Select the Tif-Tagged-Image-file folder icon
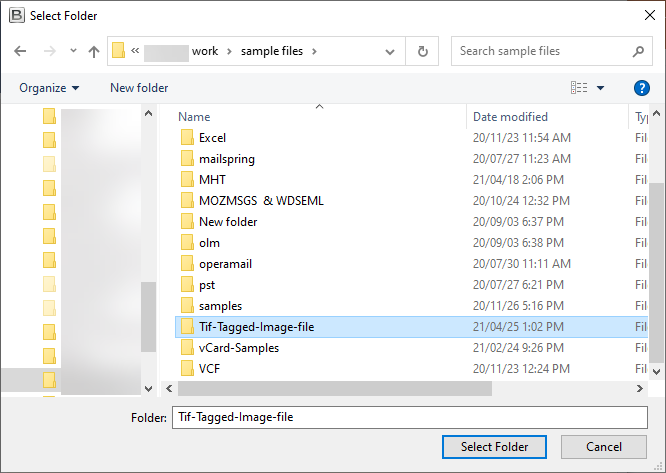Viewport: 666px width, 473px height. 187,327
